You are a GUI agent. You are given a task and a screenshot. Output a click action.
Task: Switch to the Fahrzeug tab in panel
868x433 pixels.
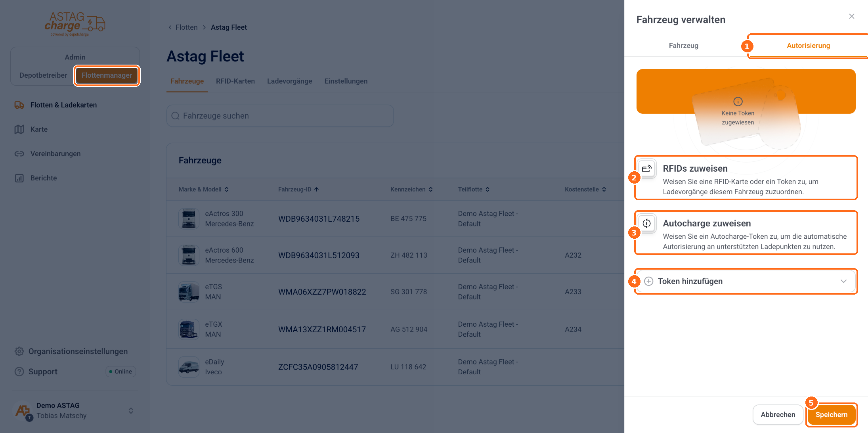684,46
